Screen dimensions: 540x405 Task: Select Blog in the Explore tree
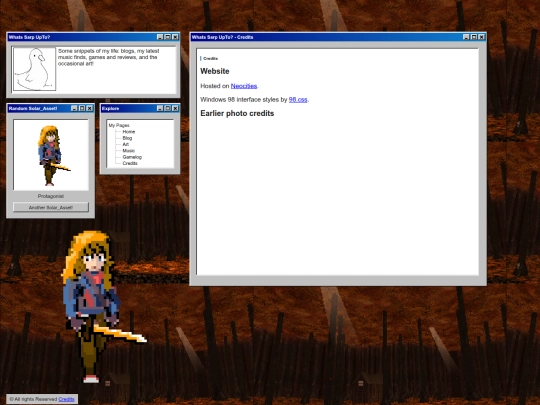click(x=127, y=138)
